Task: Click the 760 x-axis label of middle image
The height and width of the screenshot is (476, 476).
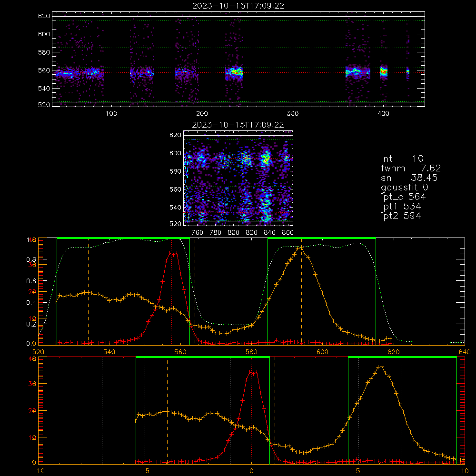Action: point(198,233)
